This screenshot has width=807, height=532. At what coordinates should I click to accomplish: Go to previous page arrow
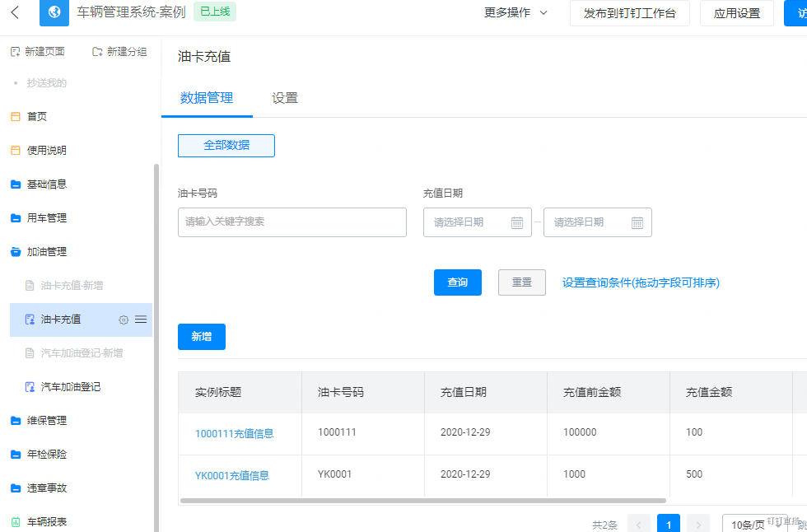click(639, 525)
